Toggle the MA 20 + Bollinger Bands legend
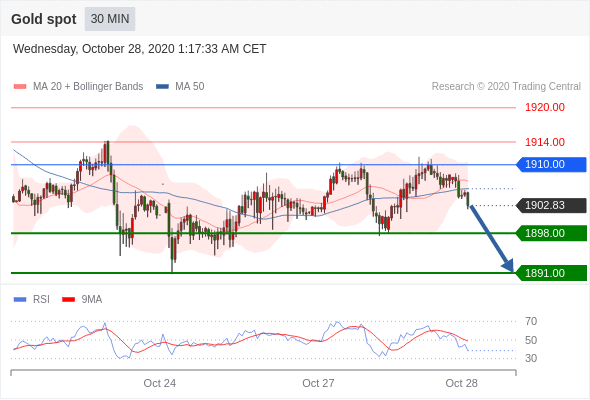The width and height of the screenshot is (590, 400). coord(88,87)
